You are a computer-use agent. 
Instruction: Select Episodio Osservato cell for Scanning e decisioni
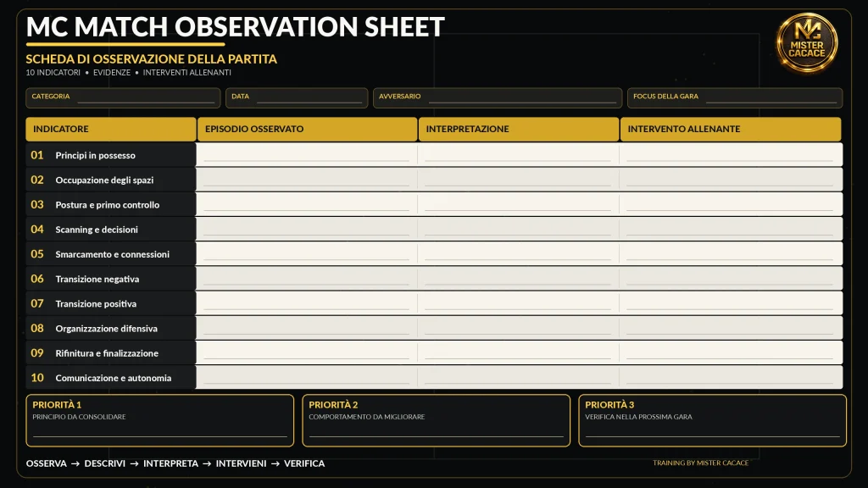[x=307, y=229]
